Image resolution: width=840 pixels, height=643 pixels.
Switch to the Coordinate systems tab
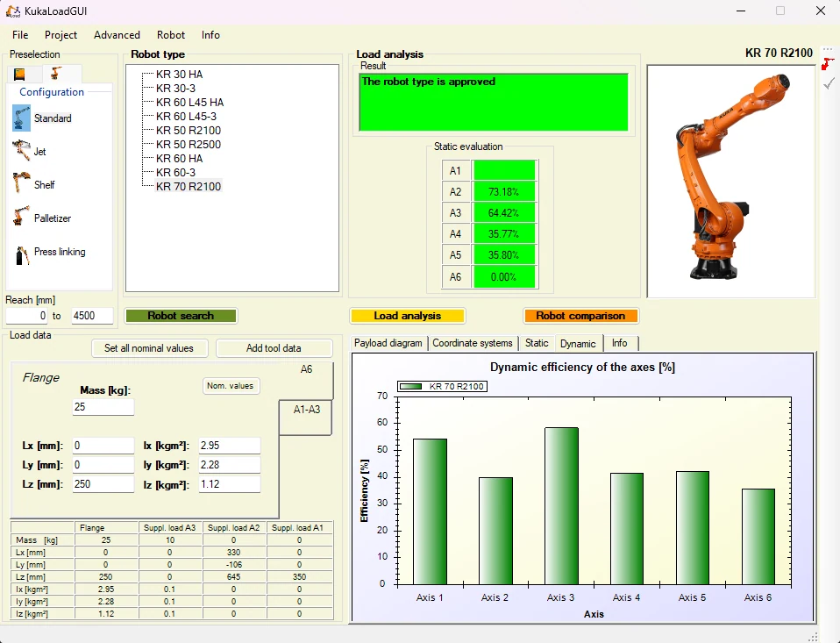tap(473, 343)
